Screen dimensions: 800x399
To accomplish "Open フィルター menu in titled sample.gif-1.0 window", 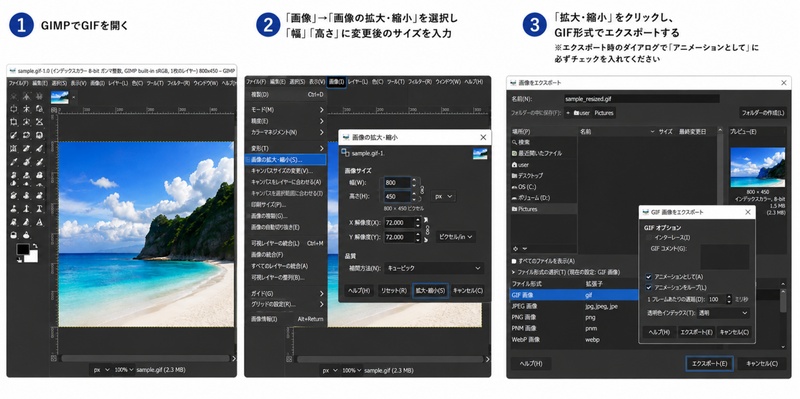I will click(179, 83).
